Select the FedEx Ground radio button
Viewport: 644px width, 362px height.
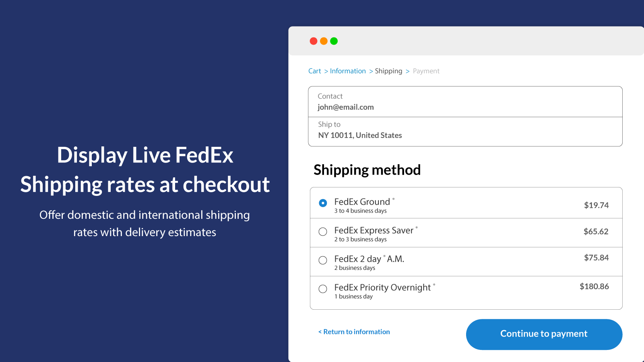click(x=323, y=203)
